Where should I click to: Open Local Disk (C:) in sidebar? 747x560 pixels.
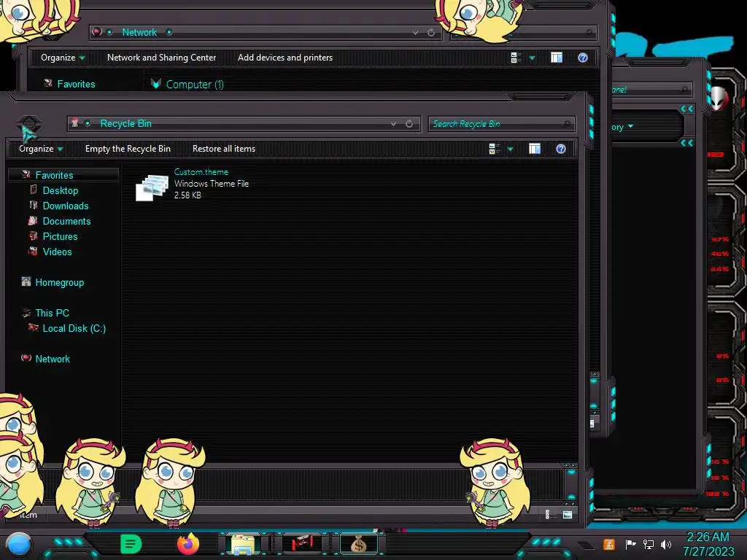(74, 328)
